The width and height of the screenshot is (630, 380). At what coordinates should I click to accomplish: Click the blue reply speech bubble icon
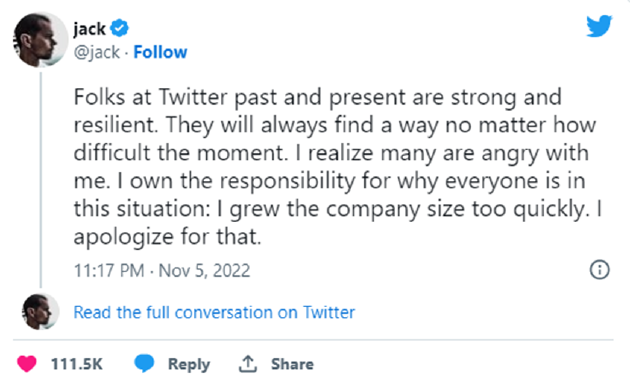pos(144,363)
